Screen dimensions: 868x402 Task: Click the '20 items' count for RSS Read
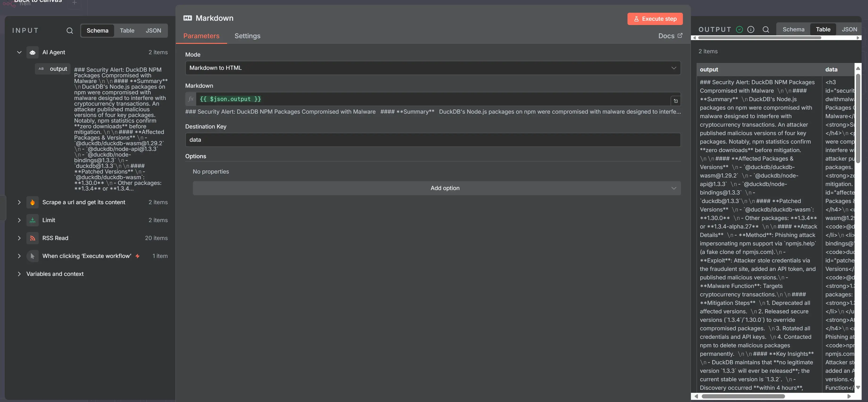tap(156, 238)
